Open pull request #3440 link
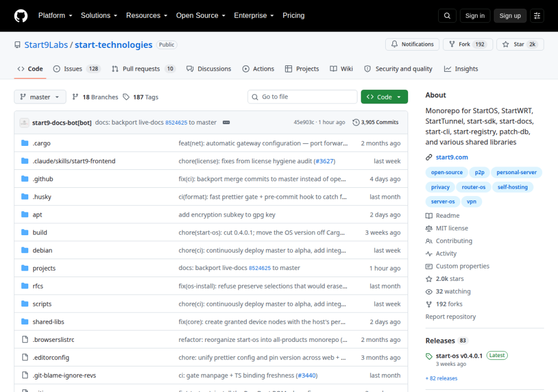The width and height of the screenshot is (558, 392). click(307, 375)
